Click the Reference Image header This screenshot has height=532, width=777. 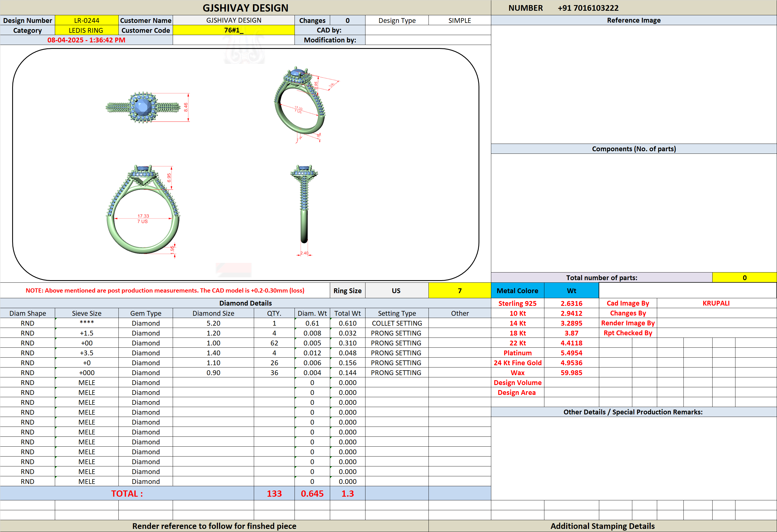(634, 20)
